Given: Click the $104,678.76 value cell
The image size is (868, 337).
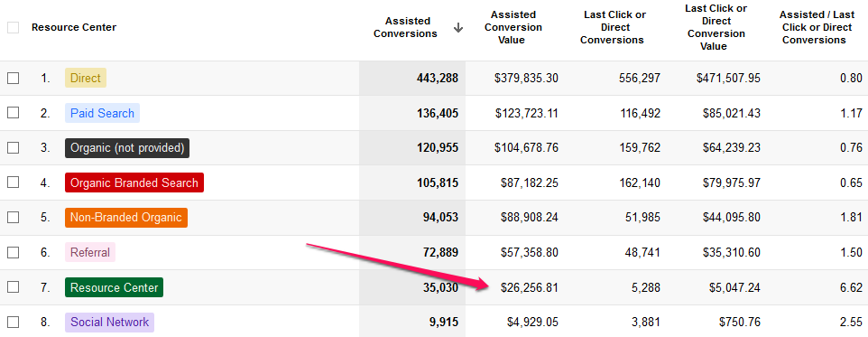Looking at the screenshot, I should point(526,148).
